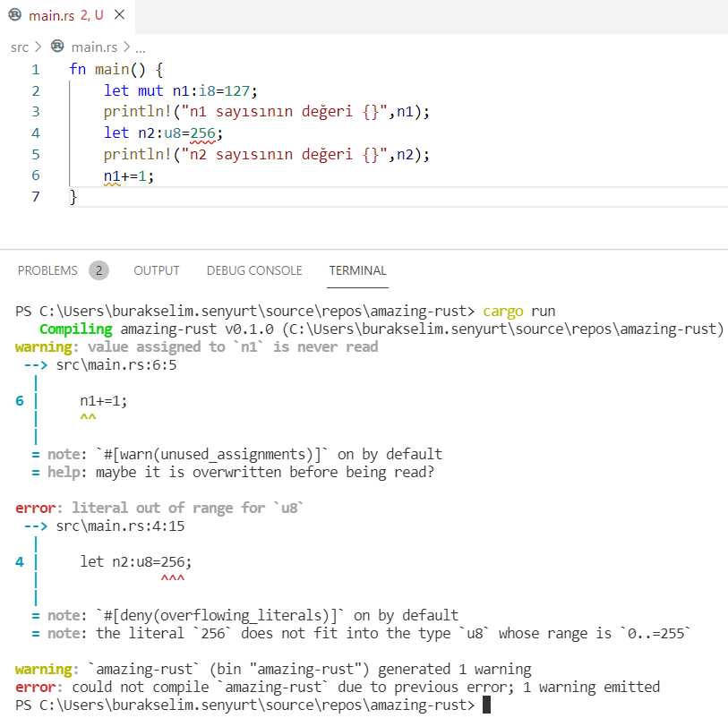Expand the breadcrumb ellipsis symbol list
This screenshot has width=728, height=718.
[x=140, y=47]
